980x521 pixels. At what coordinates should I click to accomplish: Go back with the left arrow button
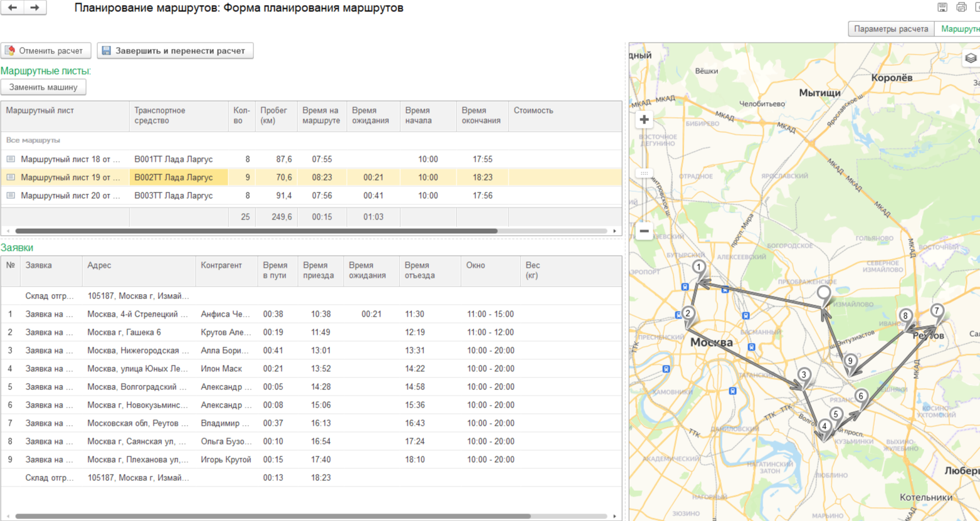[13, 8]
